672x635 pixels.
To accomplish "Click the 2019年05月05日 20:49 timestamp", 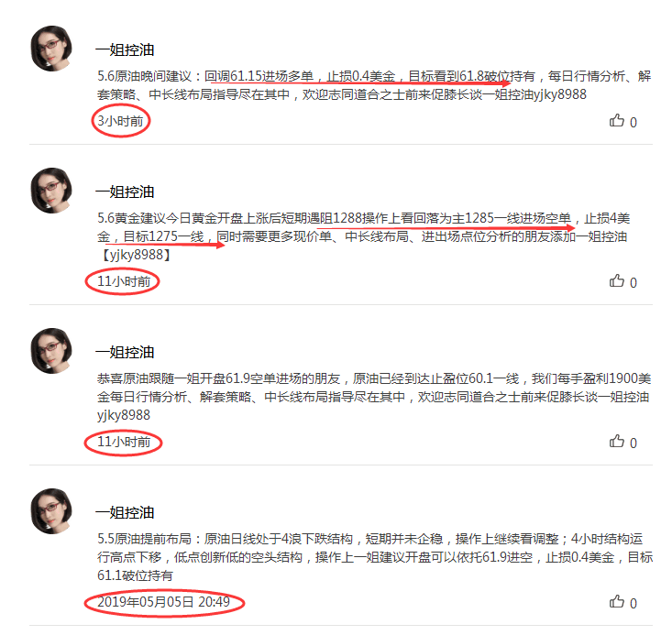I will click(164, 602).
